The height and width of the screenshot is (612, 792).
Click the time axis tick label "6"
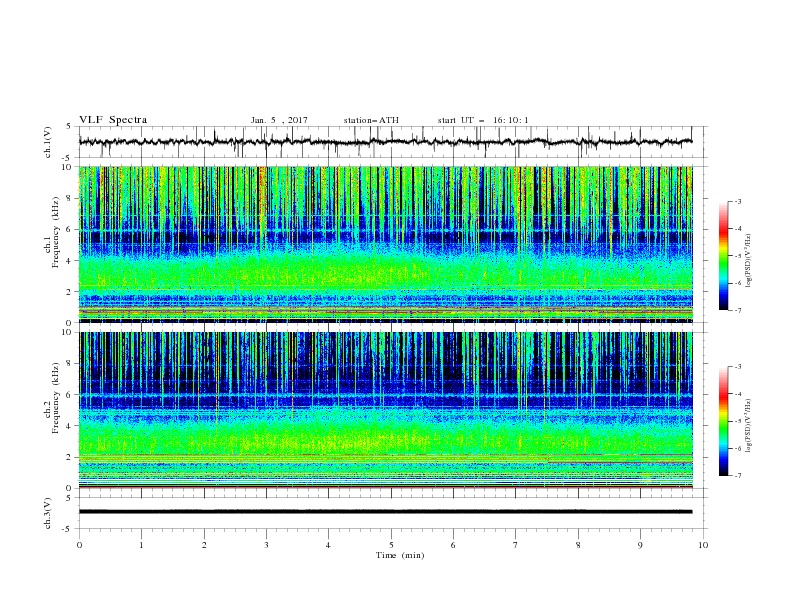(x=453, y=545)
